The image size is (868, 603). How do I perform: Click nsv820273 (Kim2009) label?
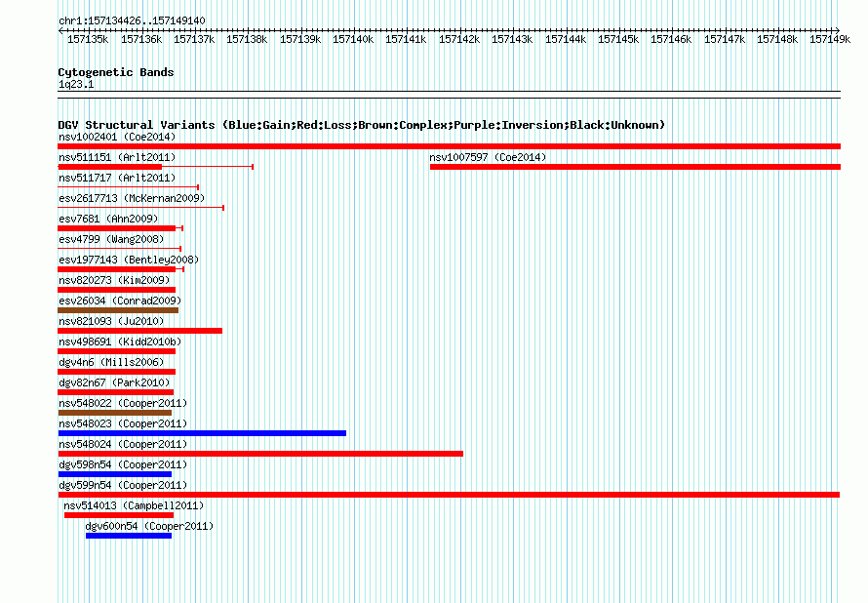coord(114,280)
